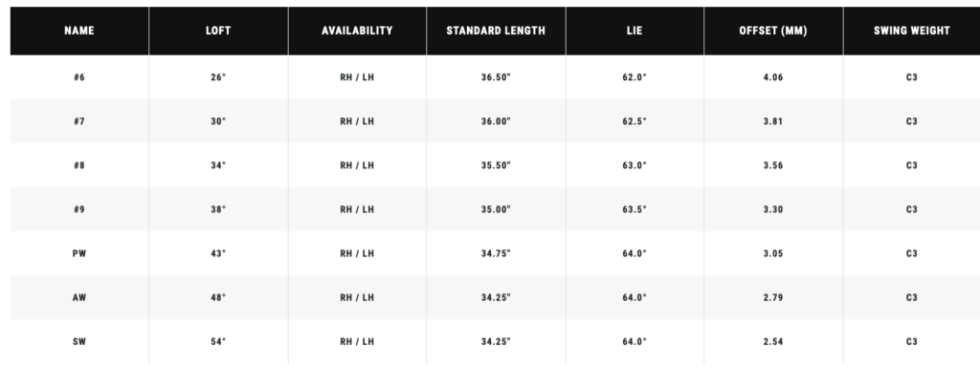Click the 4.06 offset value
The image size is (980, 369).
(773, 77)
